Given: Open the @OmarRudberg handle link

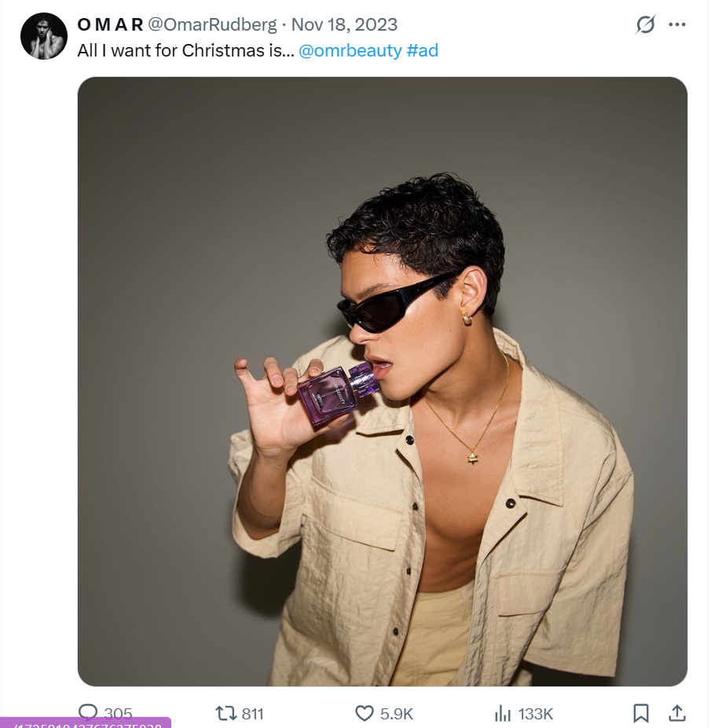Looking at the screenshot, I should click(212, 25).
